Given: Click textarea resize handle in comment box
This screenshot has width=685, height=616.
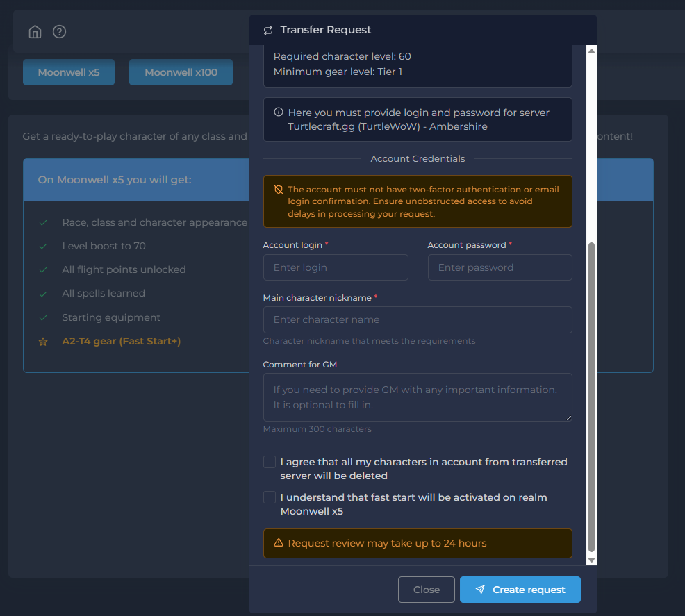Looking at the screenshot, I should point(568,418).
